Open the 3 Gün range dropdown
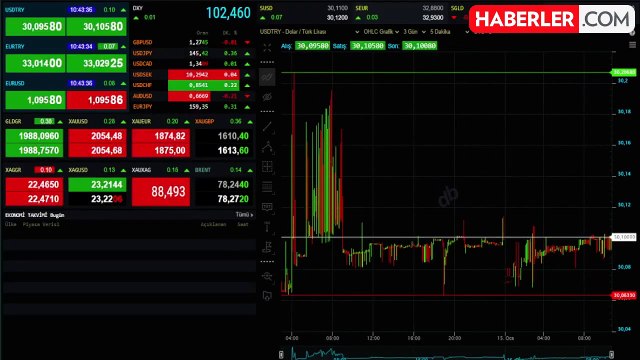The height and width of the screenshot is (360, 640). [414, 32]
